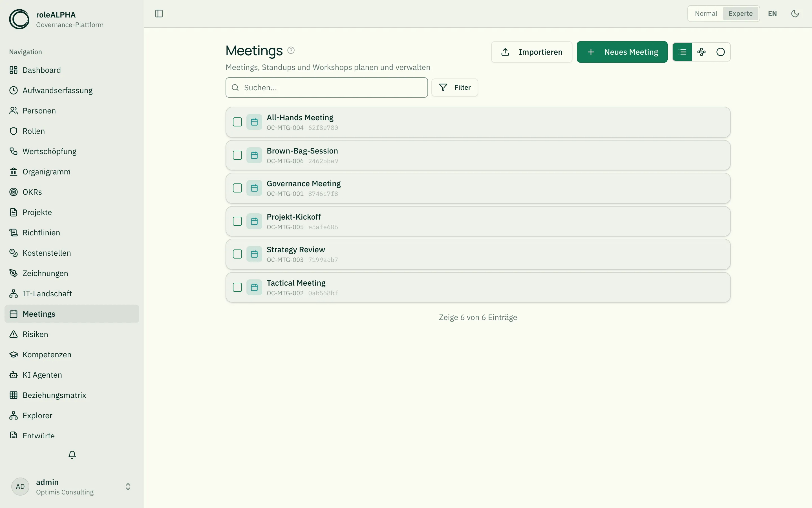Screen dimensions: 812x508
Task: Click the Importieren button
Action: click(531, 52)
